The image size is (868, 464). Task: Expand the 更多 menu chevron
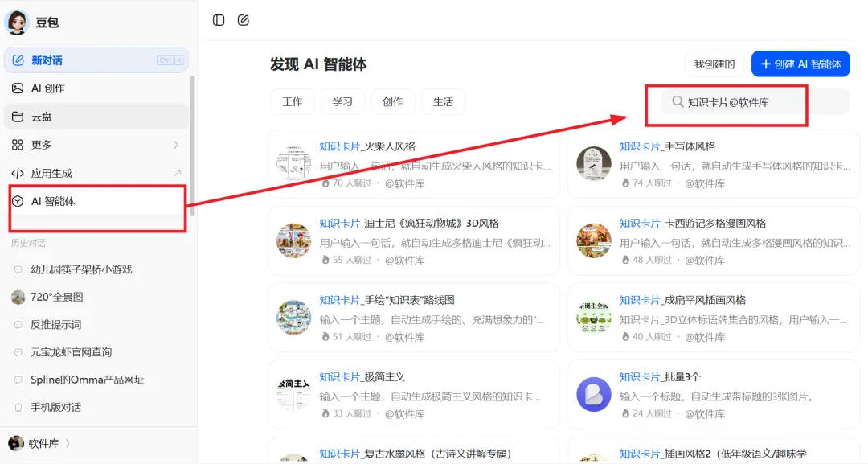(176, 145)
